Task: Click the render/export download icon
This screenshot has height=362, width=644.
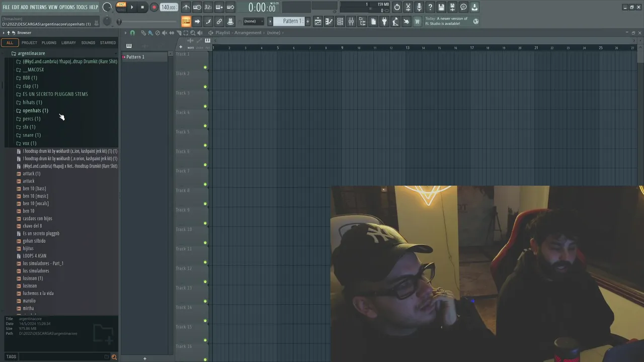Action: (x=474, y=7)
